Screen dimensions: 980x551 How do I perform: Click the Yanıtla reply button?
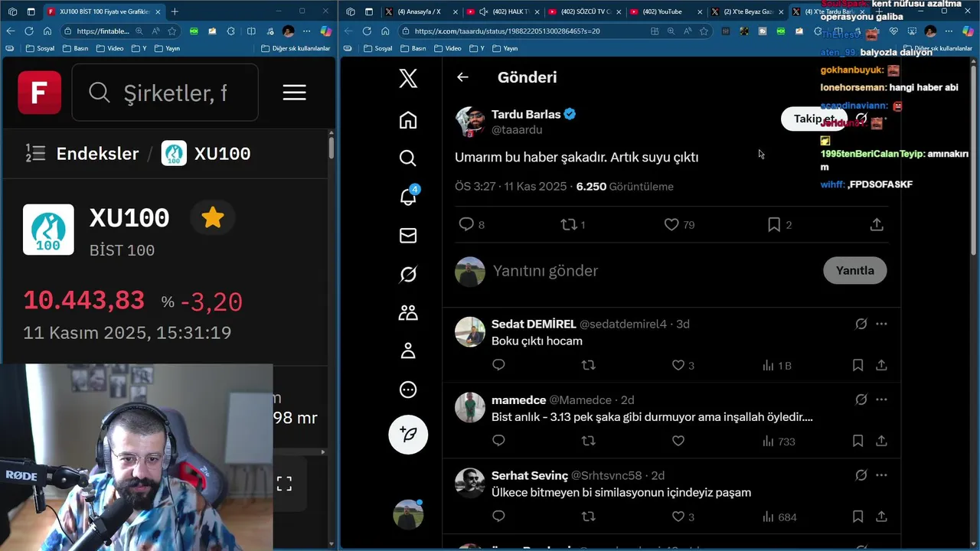855,270
